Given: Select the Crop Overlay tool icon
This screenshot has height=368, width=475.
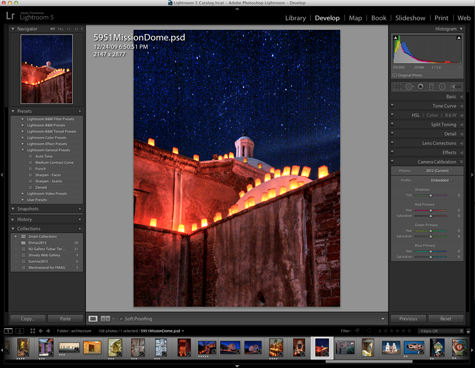Looking at the screenshot, I should pyautogui.click(x=397, y=87).
